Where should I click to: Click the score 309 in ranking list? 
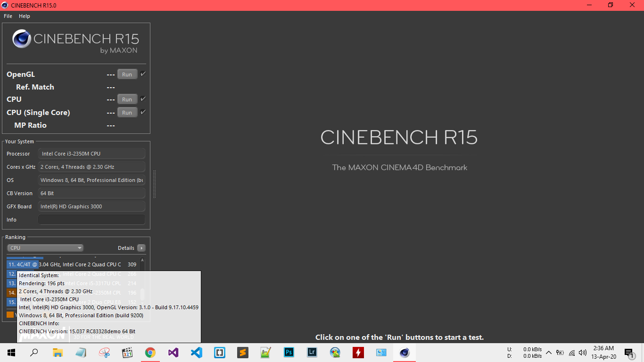(132, 264)
